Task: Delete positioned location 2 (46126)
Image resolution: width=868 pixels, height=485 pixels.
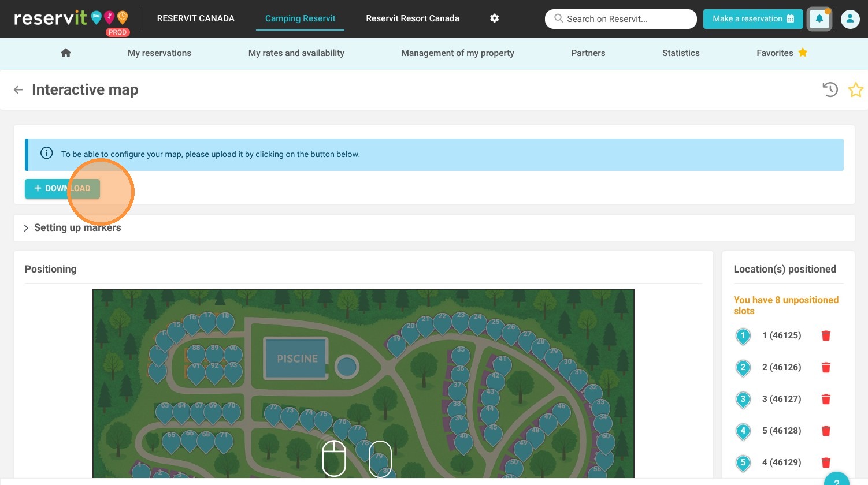Action: 826,367
